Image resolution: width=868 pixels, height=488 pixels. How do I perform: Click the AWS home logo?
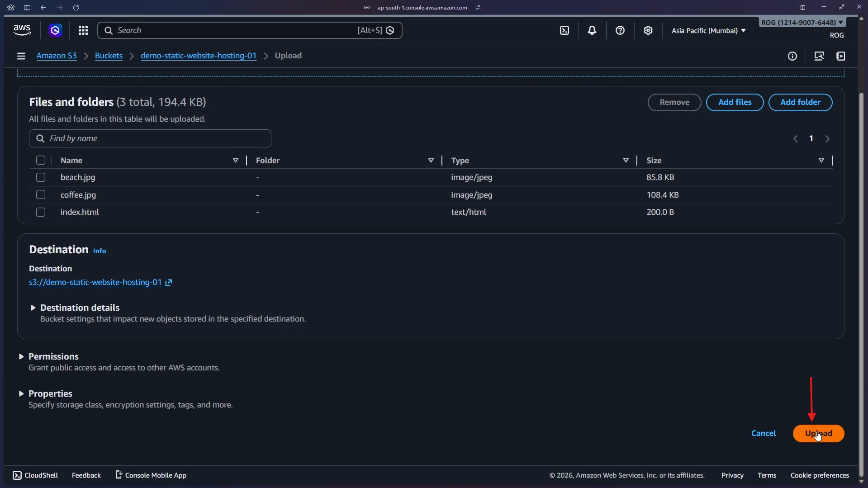22,30
